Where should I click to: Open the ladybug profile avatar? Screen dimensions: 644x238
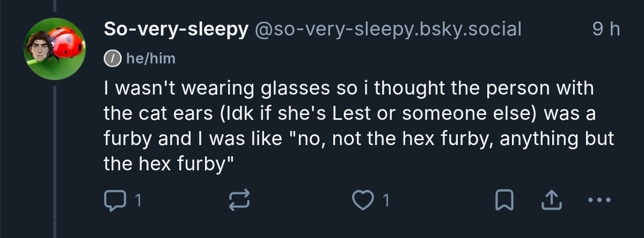point(54,49)
